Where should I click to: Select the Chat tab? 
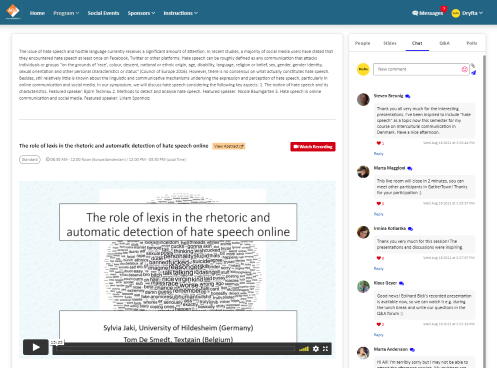[417, 43]
